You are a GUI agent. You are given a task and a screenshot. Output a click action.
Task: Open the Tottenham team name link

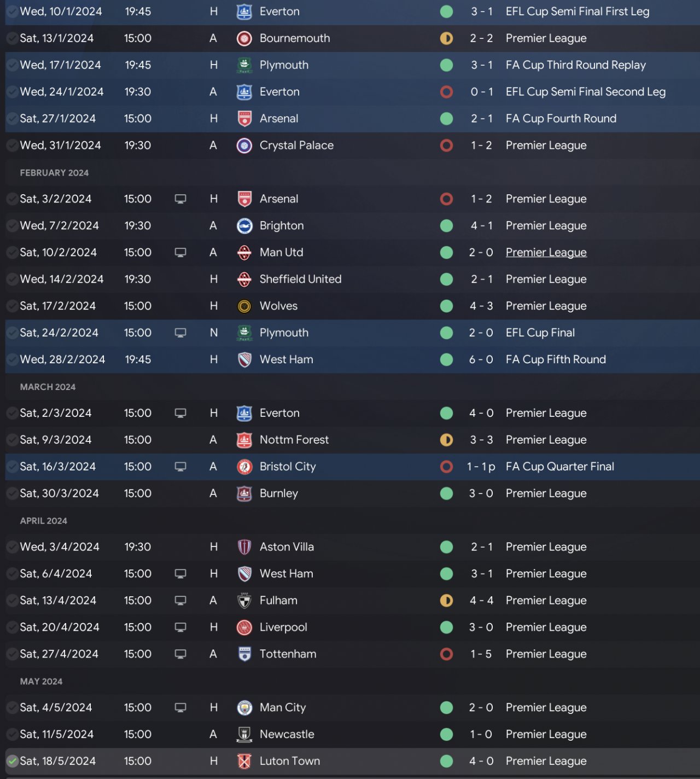click(x=288, y=654)
